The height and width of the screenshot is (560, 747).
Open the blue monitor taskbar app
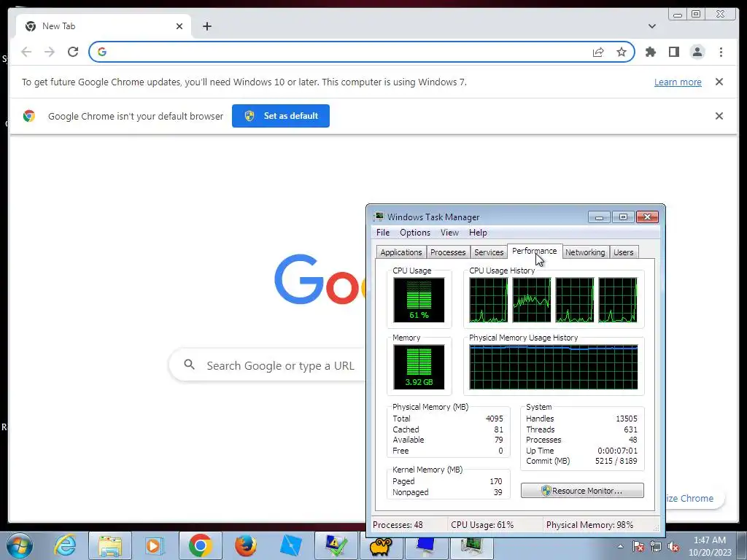click(425, 547)
